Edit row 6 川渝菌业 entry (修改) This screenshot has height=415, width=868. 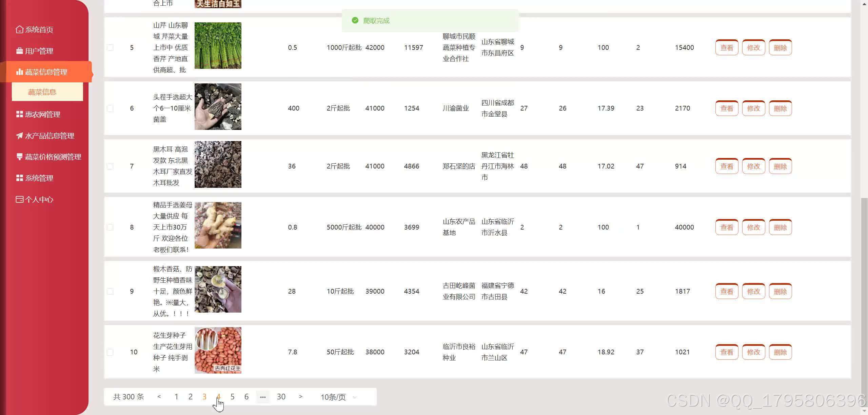click(x=753, y=108)
